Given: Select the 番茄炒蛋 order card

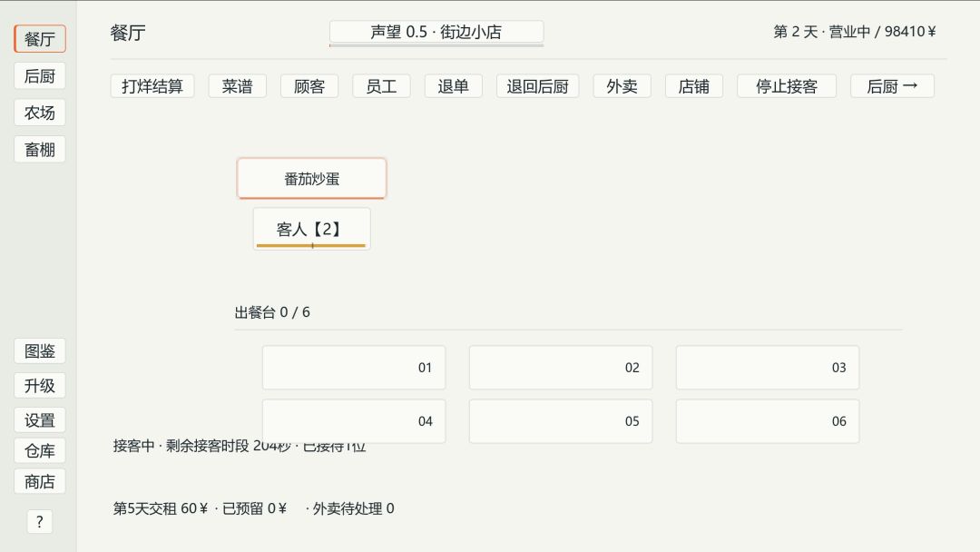Looking at the screenshot, I should click(x=311, y=179).
